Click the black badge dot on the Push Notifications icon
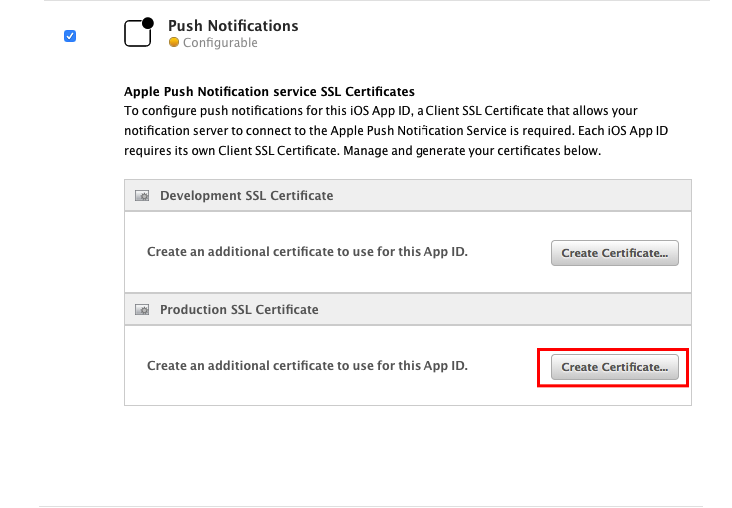This screenshot has width=732, height=508. click(149, 22)
